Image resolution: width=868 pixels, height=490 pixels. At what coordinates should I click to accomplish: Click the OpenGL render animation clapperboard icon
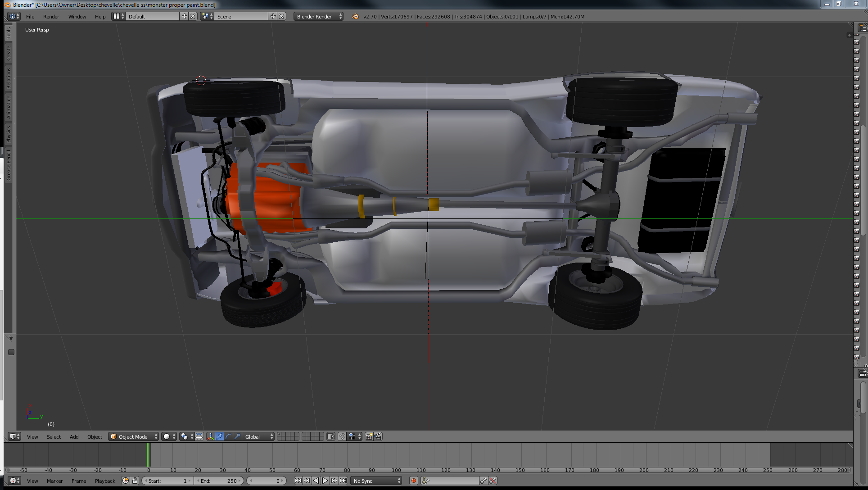378,436
